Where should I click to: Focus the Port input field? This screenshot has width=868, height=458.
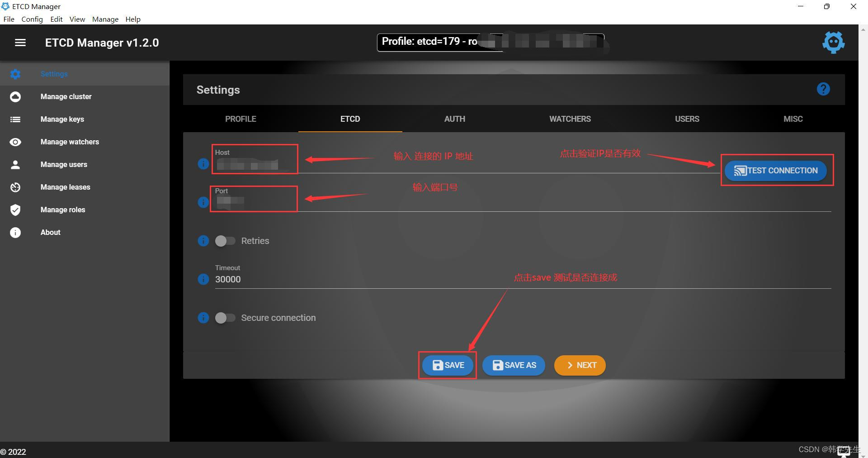(523, 202)
